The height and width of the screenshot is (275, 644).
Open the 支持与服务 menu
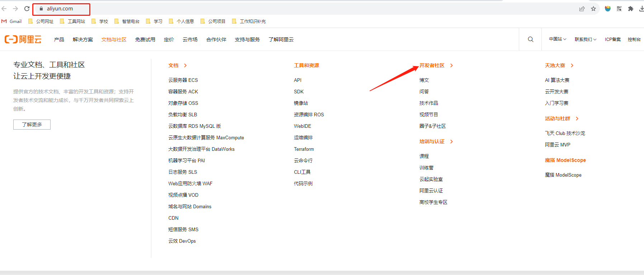(247, 39)
